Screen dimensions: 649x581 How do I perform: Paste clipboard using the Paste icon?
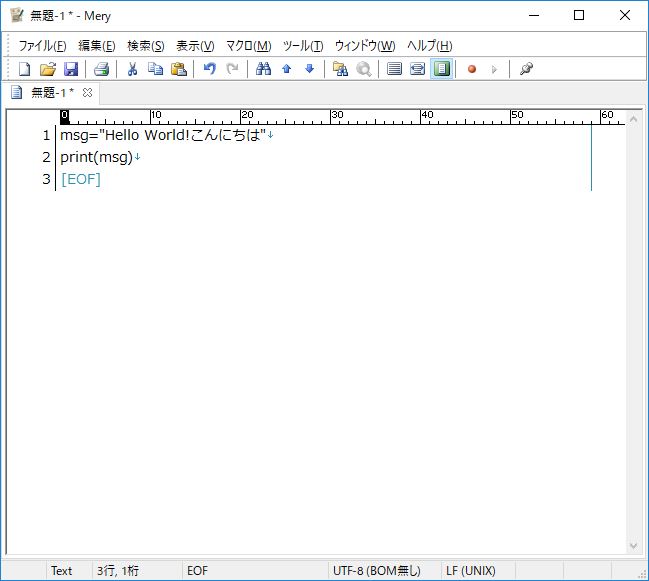179,69
